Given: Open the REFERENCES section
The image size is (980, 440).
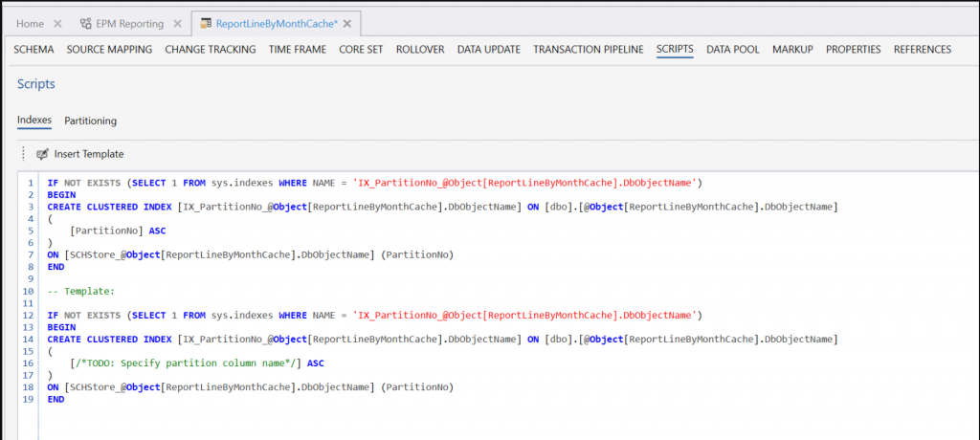Looking at the screenshot, I should pyautogui.click(x=922, y=50).
